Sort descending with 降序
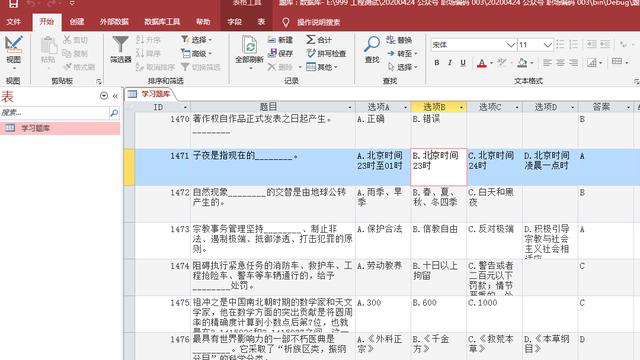Viewport: 640px width, 360px height. tap(149, 53)
